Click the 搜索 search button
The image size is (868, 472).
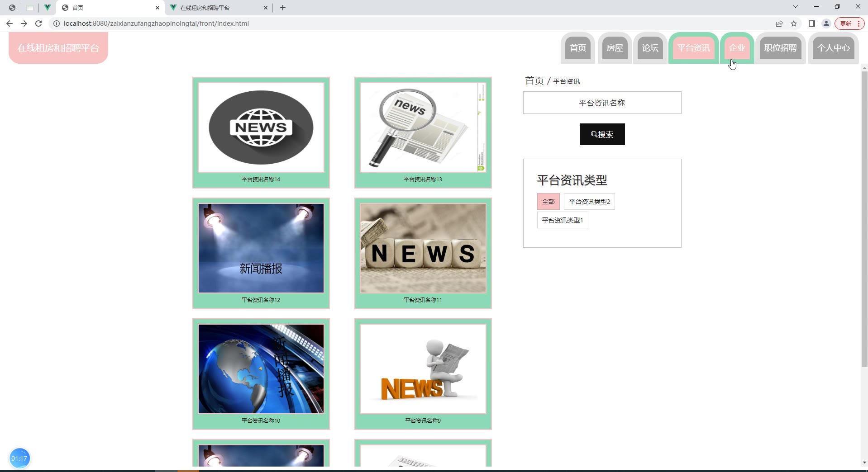point(602,134)
